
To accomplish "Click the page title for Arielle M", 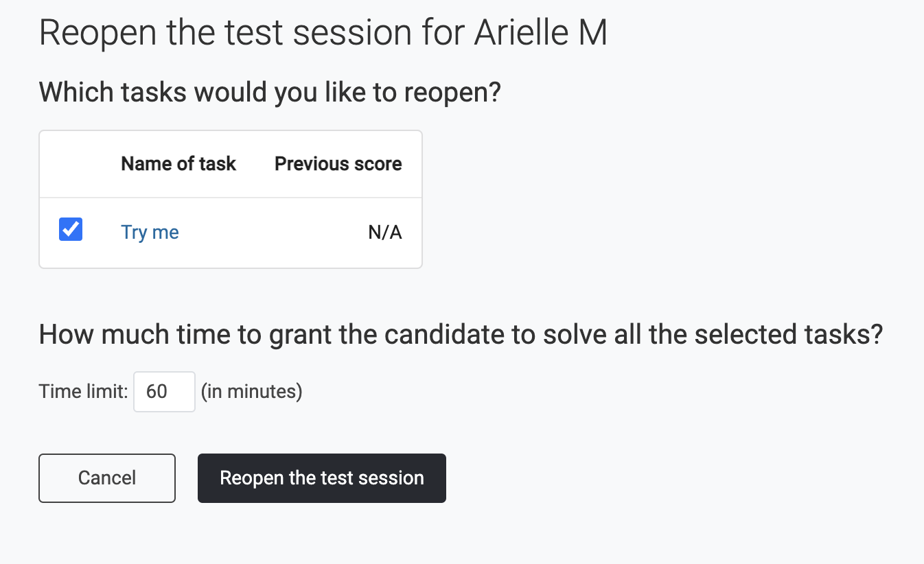I will click(323, 32).
